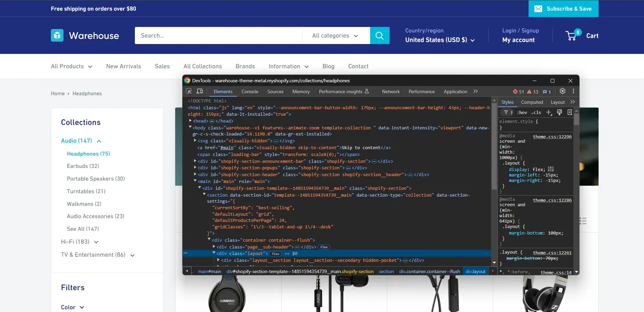Viewport: 644px width, 312px height.
Task: Collapse the Audio (147) collection list
Action: (x=99, y=141)
